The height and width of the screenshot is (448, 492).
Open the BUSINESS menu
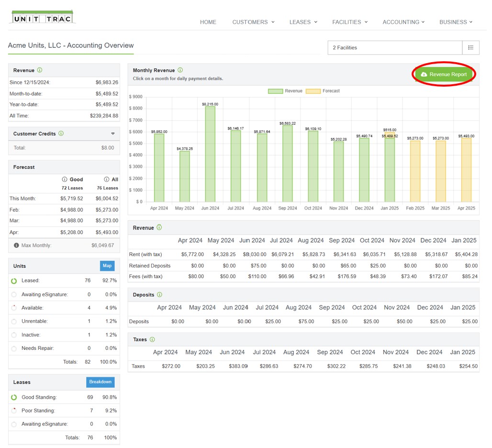point(456,22)
